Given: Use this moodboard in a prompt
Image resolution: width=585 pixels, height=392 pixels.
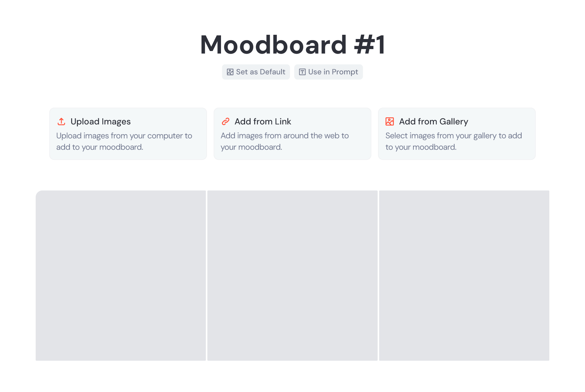Looking at the screenshot, I should click(329, 72).
